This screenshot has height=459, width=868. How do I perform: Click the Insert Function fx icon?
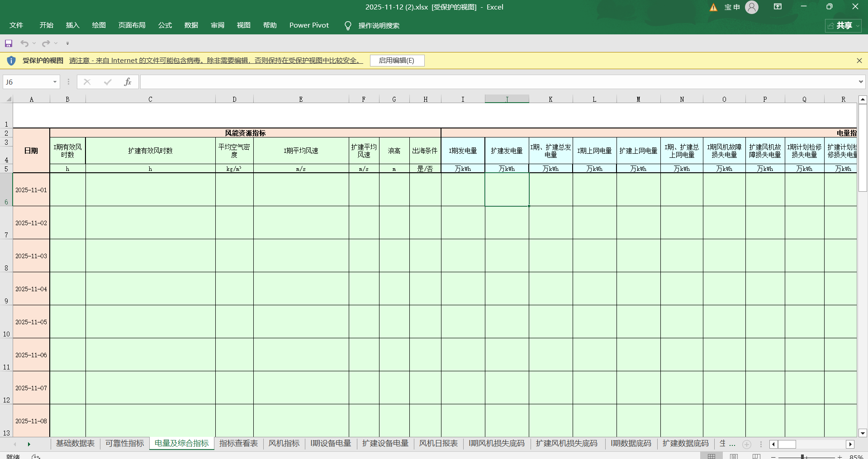tap(128, 82)
